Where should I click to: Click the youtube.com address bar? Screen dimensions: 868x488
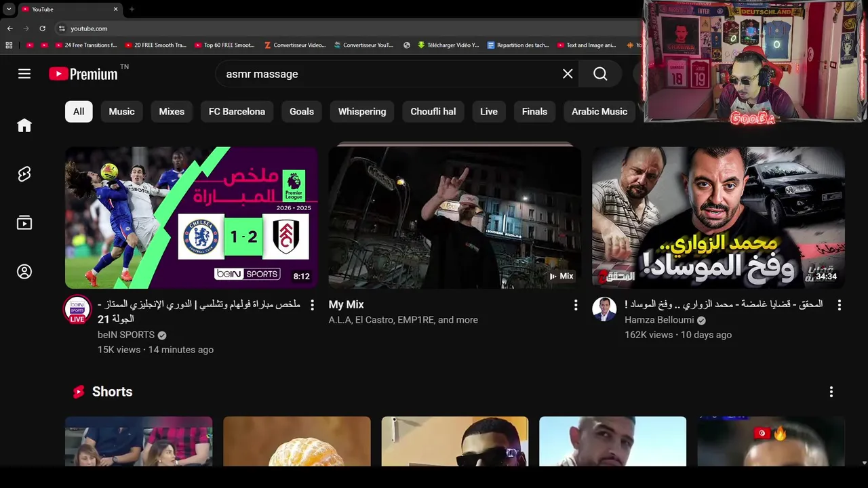[x=346, y=28]
